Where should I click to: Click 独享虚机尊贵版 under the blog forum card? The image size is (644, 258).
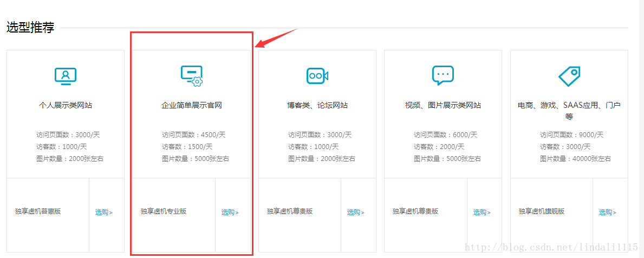pyautogui.click(x=290, y=211)
